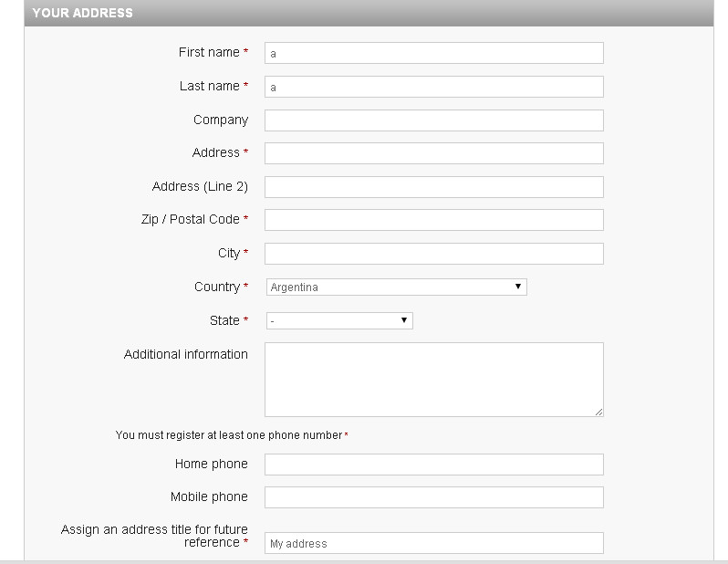The height and width of the screenshot is (564, 728).
Task: Click the Country dropdown arrow
Action: [x=518, y=287]
